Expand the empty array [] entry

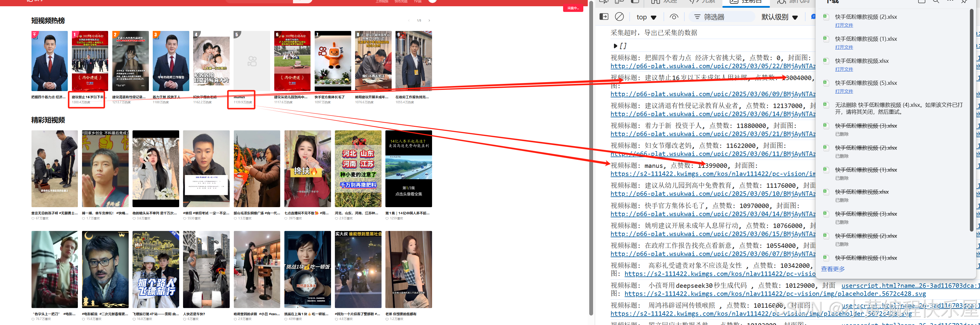[615, 46]
